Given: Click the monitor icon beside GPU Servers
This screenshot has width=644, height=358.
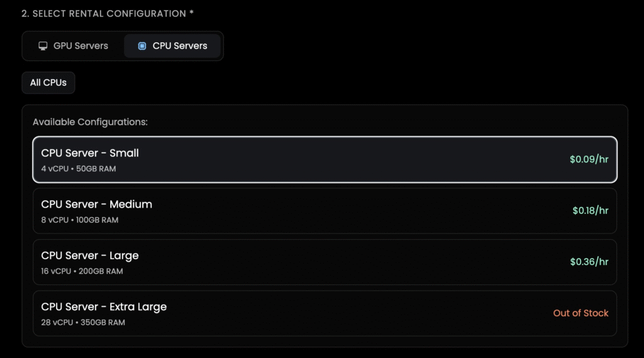Looking at the screenshot, I should click(x=43, y=46).
